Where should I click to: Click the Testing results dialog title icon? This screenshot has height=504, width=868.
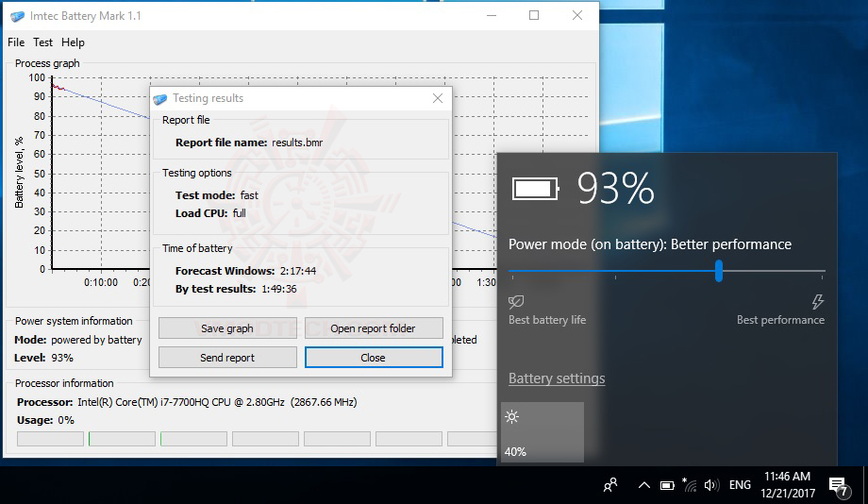[x=160, y=98]
